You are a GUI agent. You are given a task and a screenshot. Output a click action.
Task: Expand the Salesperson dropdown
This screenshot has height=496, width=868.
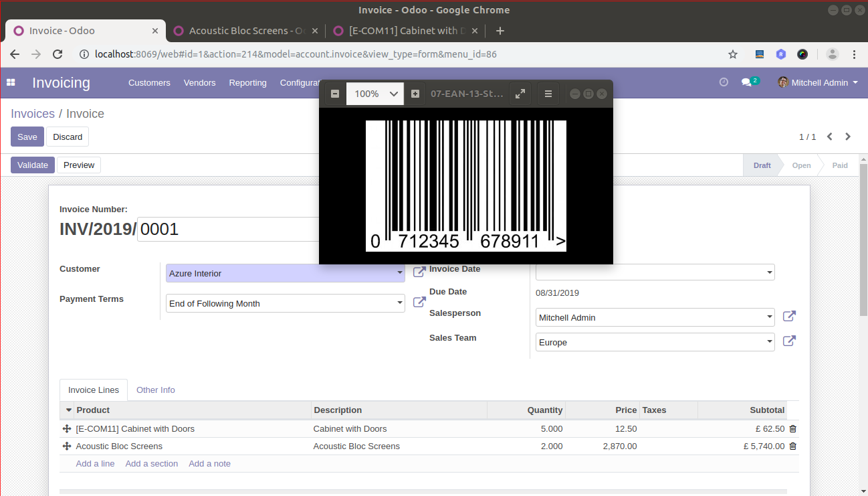point(770,317)
